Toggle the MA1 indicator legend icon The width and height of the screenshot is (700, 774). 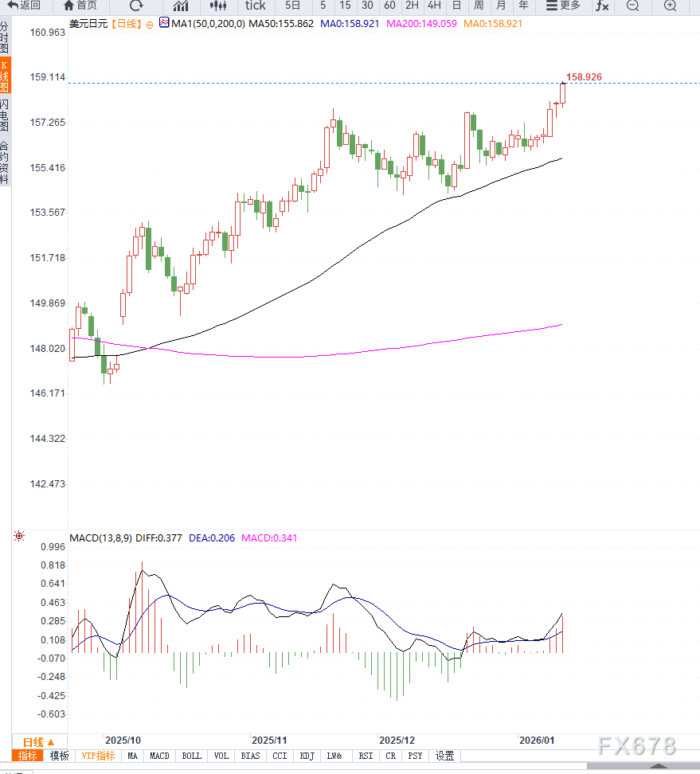(x=164, y=23)
